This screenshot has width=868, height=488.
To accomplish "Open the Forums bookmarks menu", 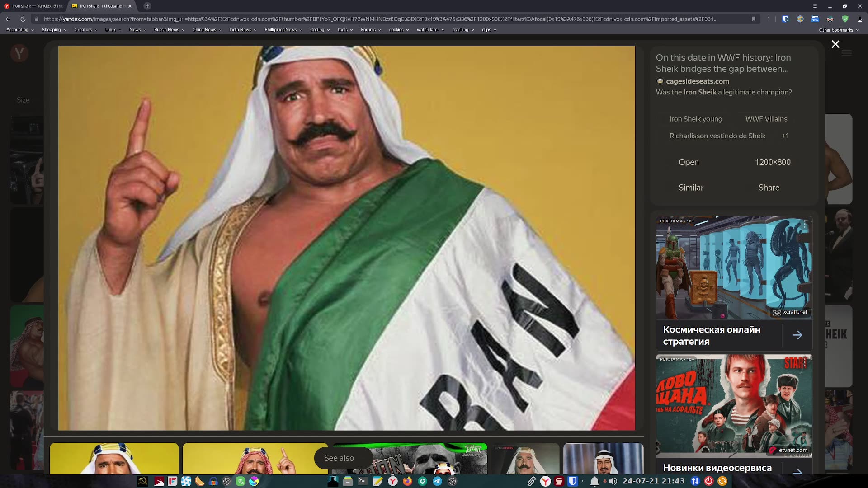I will (371, 30).
